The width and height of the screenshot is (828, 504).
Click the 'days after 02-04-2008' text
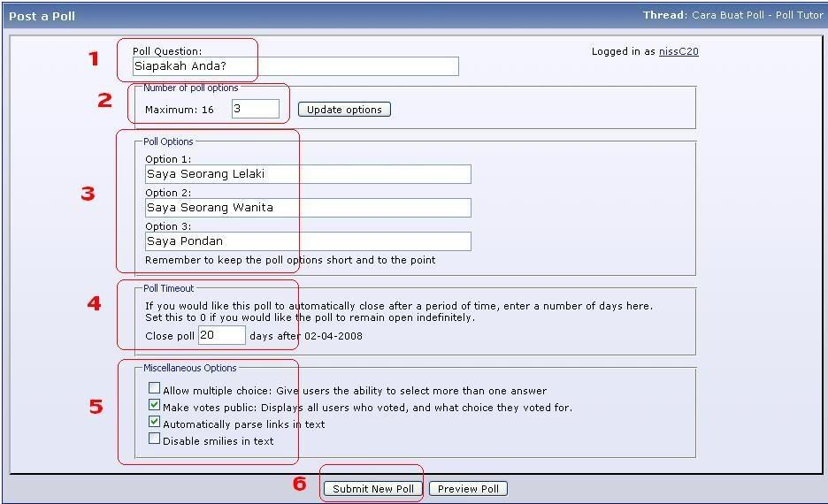pyautogui.click(x=306, y=336)
